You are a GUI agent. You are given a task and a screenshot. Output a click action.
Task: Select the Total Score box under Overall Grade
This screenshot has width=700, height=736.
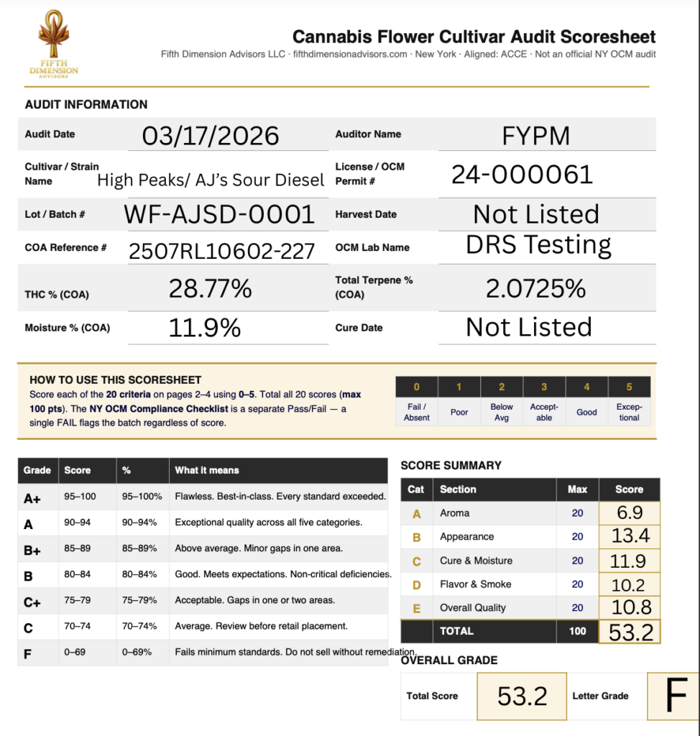pyautogui.click(x=522, y=696)
